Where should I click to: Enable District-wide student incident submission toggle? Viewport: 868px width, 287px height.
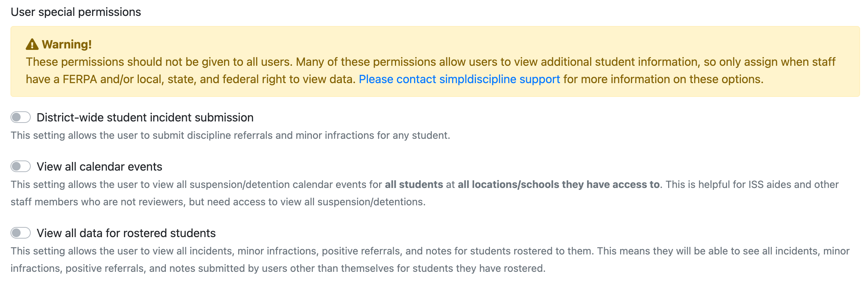21,117
